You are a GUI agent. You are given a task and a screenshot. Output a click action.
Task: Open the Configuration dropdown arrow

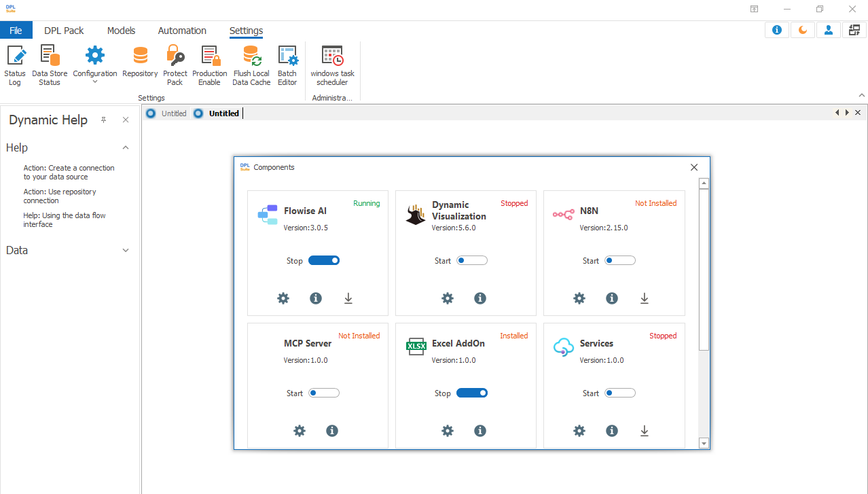pyautogui.click(x=95, y=82)
